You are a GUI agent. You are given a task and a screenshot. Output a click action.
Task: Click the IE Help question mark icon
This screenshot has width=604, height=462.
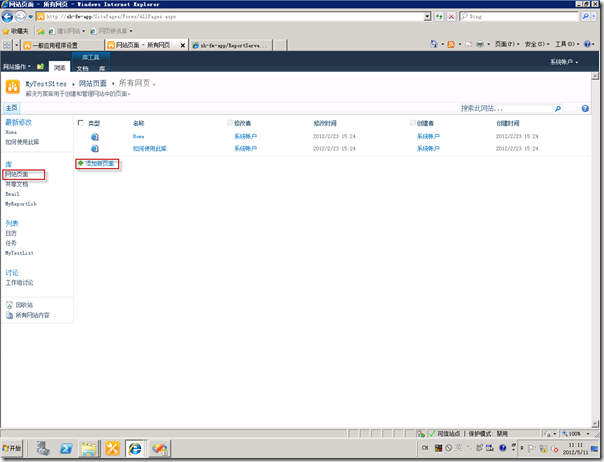(587, 44)
